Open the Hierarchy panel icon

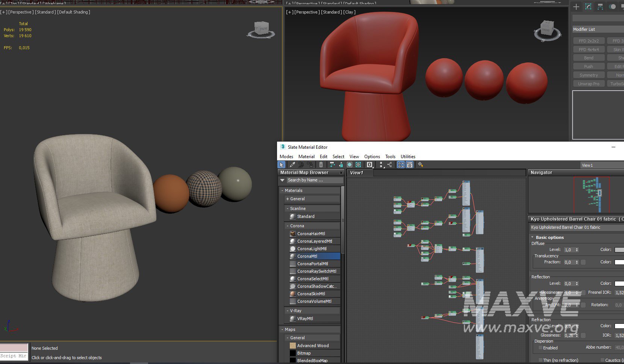tap(600, 7)
